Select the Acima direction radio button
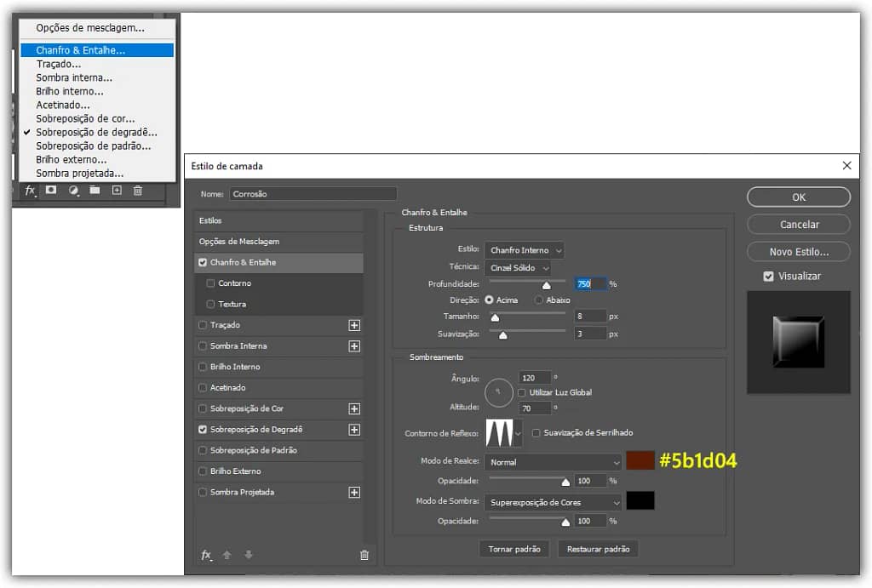This screenshot has width=872, height=588. [x=489, y=300]
